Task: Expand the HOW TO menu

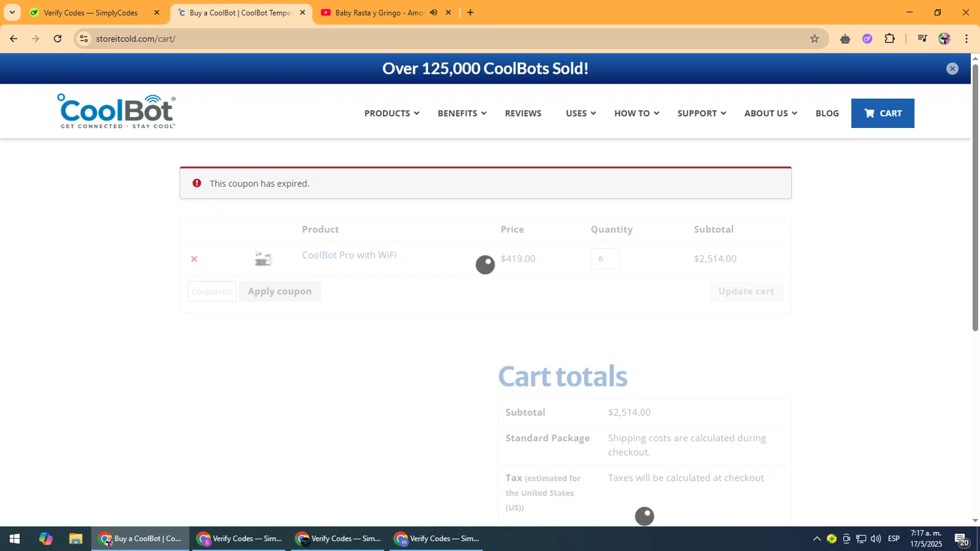Action: 636,113
